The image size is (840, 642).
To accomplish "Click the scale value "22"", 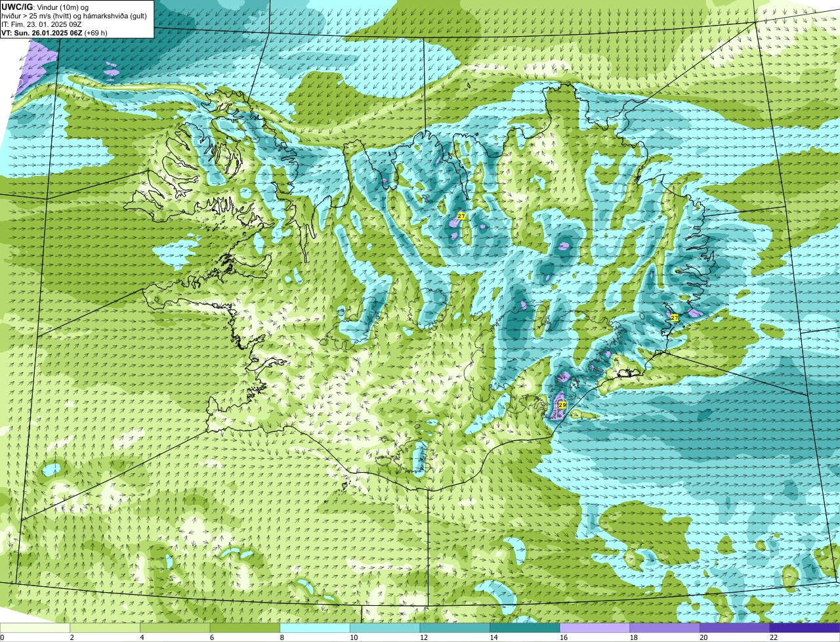I will [x=774, y=637].
